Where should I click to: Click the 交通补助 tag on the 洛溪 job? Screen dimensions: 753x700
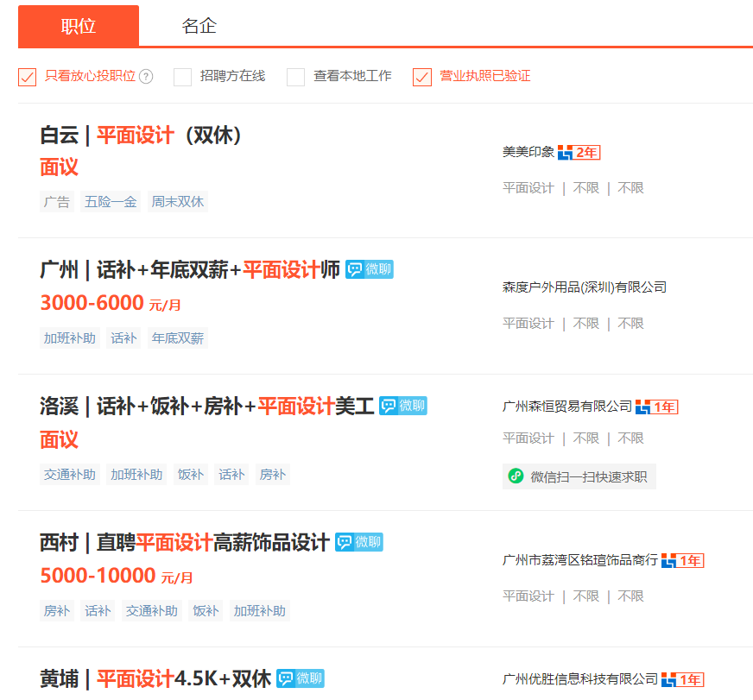click(70, 475)
